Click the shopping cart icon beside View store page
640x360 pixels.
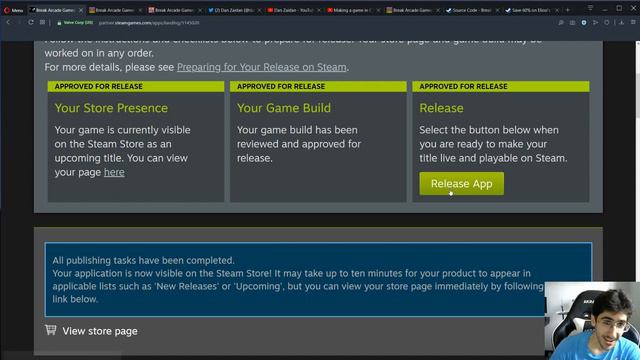(51, 330)
